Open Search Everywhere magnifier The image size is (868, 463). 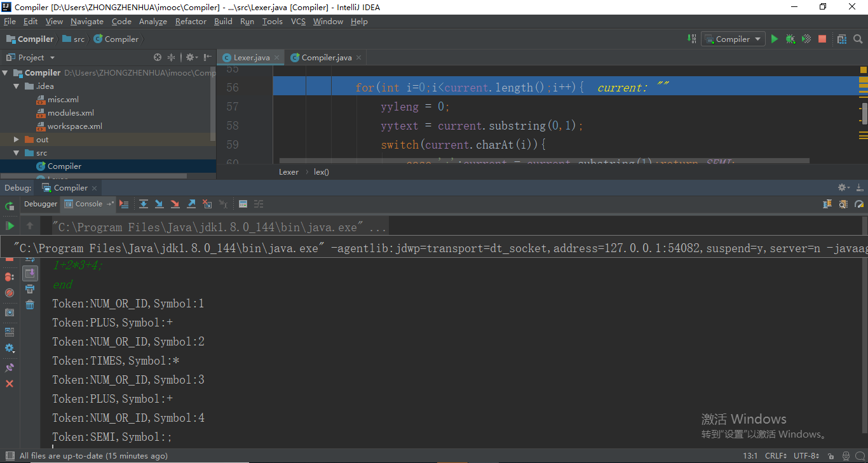click(x=858, y=39)
